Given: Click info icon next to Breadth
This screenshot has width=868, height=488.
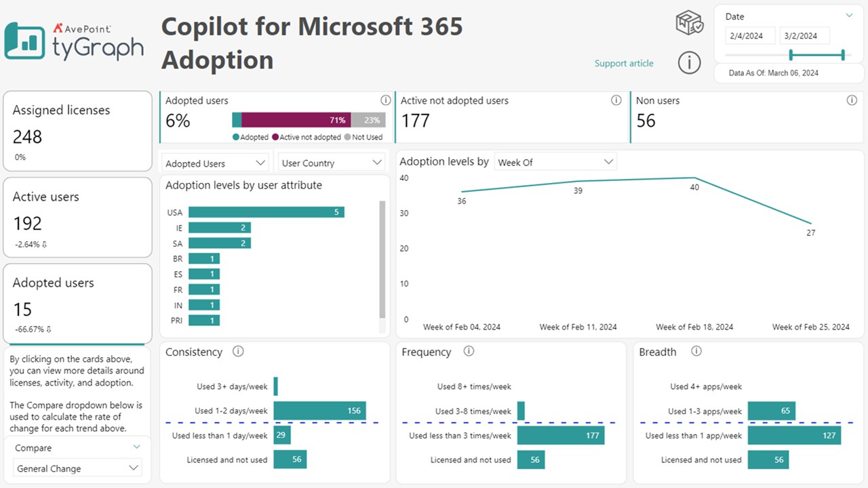Looking at the screenshot, I should tap(696, 351).
